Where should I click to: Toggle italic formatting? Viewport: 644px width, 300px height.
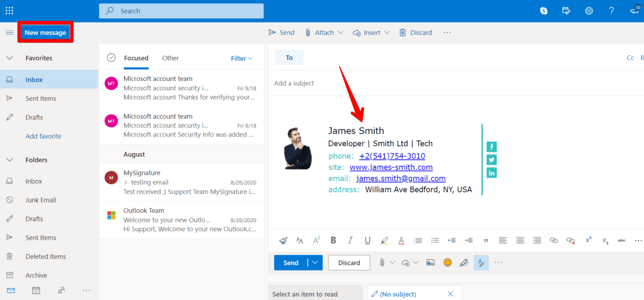coord(350,240)
